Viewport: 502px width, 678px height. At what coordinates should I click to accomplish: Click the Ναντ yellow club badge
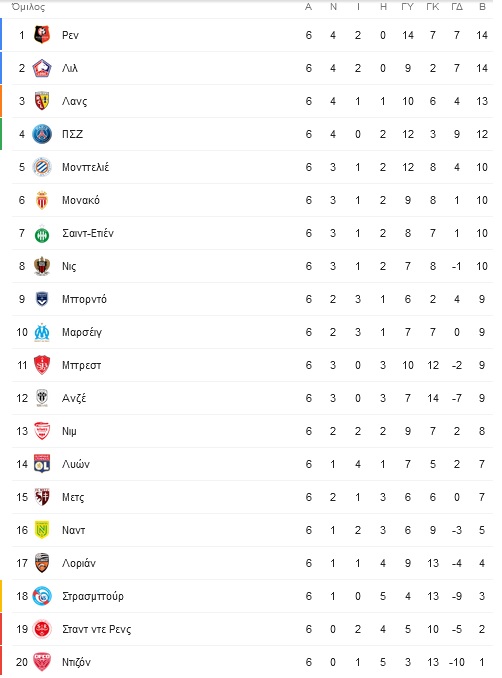pyautogui.click(x=42, y=530)
